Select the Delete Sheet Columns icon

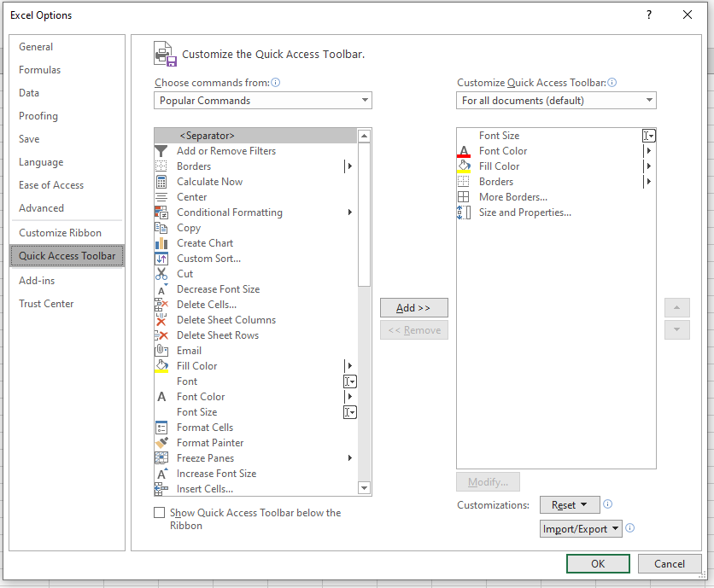pos(161,320)
